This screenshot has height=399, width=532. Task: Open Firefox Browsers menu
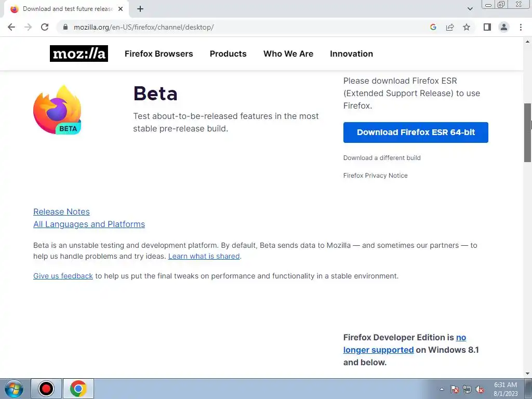159,54
